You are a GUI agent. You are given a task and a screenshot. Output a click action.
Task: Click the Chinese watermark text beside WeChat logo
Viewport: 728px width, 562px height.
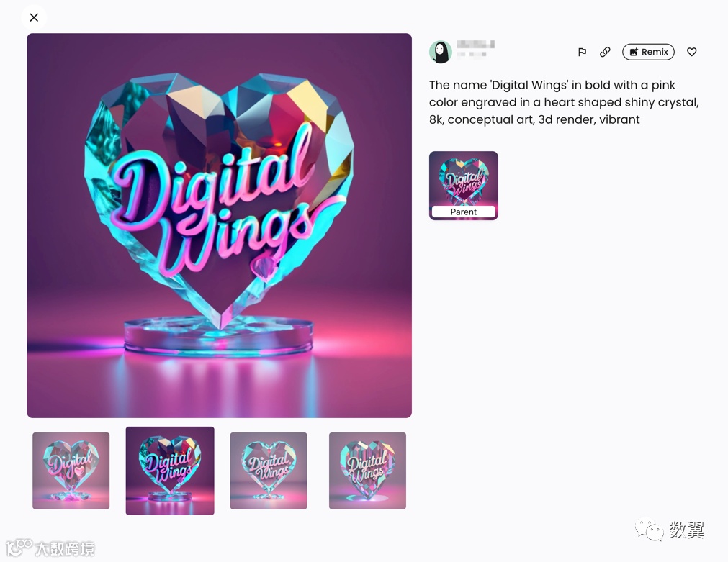[687, 530]
